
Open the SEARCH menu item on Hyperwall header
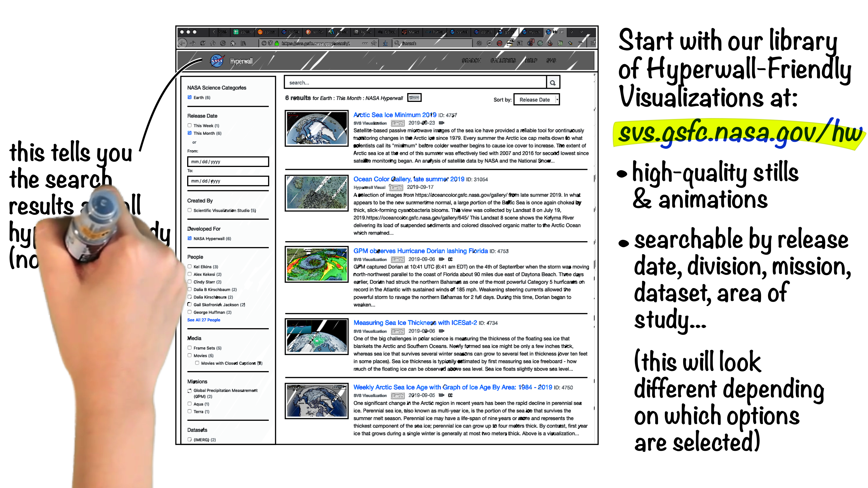coord(471,61)
